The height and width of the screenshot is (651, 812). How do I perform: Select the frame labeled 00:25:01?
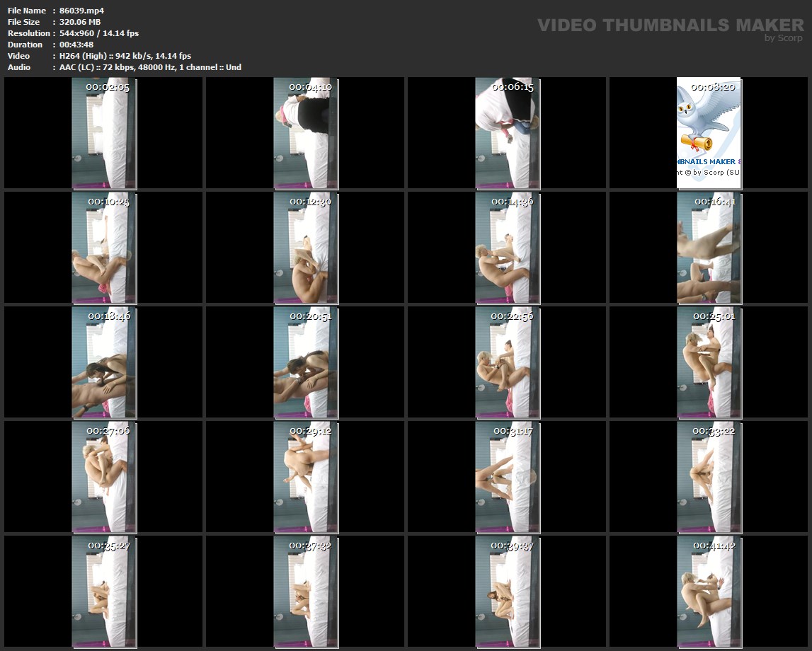(x=709, y=362)
